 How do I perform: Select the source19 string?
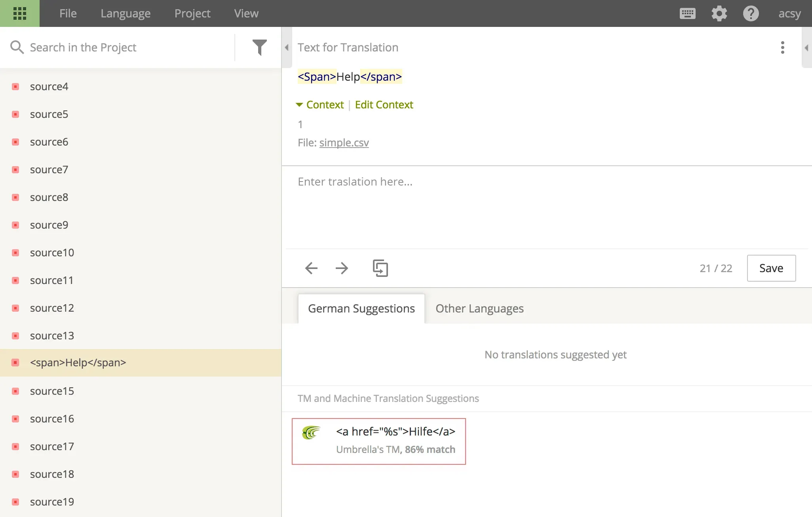tap(141, 502)
